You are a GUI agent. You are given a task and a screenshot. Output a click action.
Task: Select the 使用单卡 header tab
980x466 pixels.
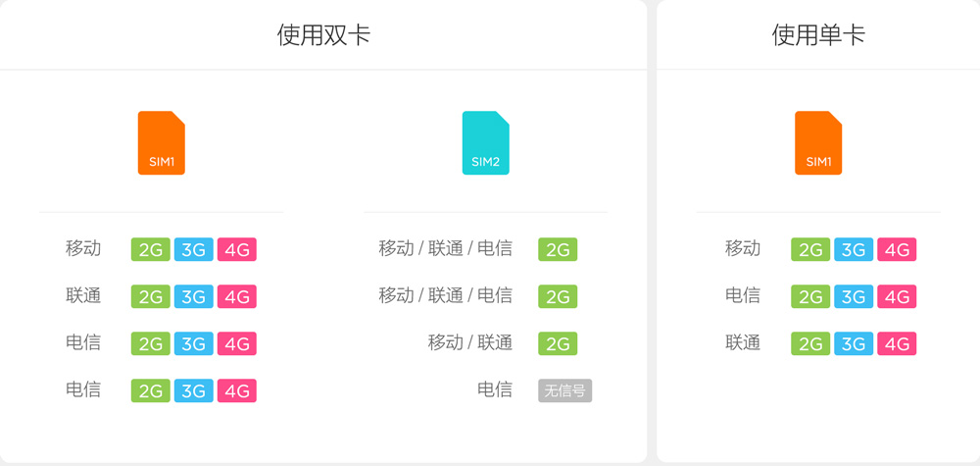coord(818,36)
